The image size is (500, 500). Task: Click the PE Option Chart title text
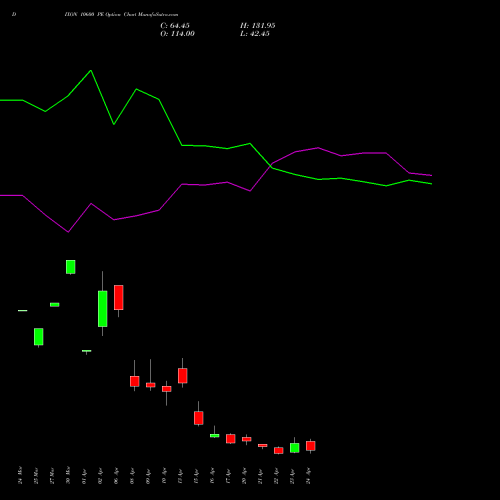coord(121,15)
